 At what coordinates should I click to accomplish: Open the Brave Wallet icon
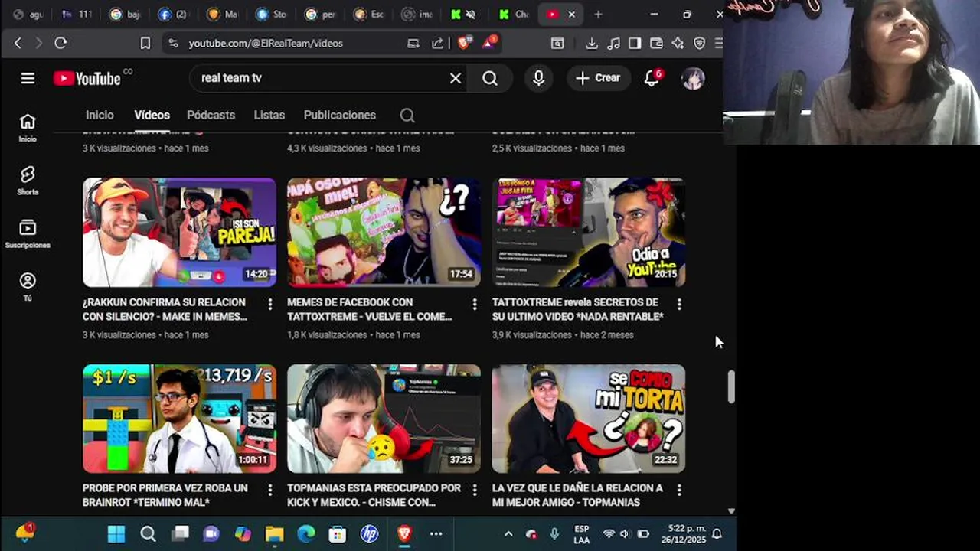pos(656,44)
